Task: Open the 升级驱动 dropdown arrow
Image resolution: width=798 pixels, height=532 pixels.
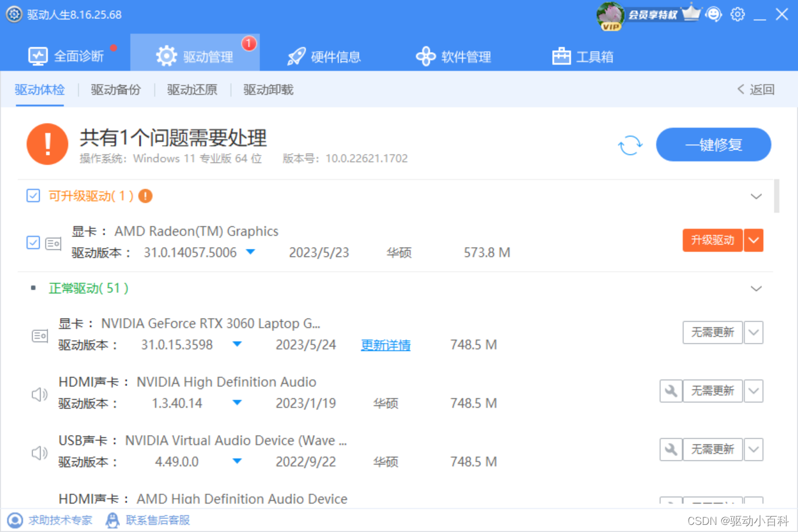Action: point(753,240)
